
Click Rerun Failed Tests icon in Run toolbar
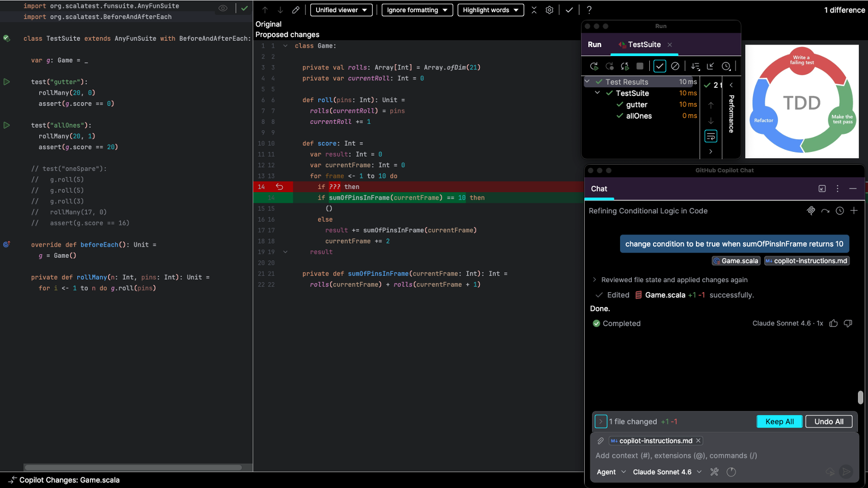click(610, 66)
